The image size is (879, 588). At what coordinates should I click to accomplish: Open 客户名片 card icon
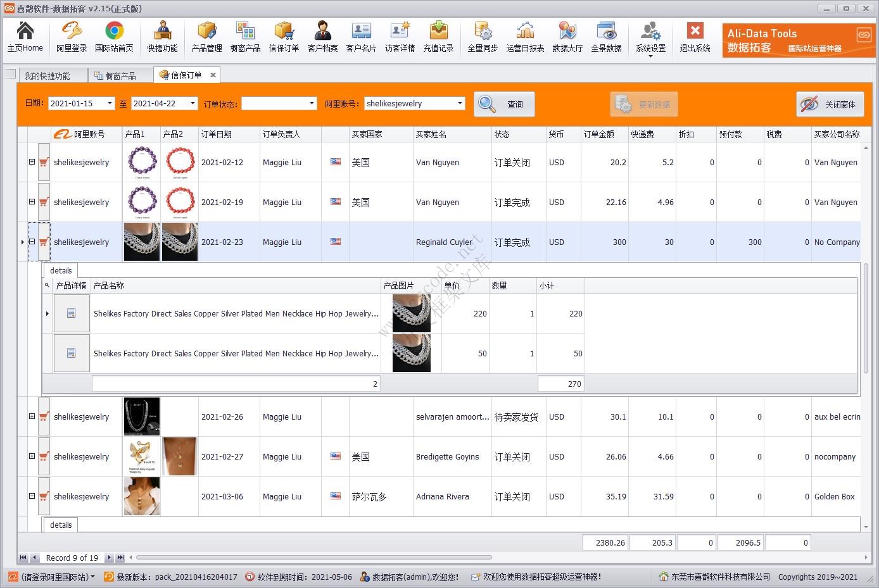pos(361,37)
